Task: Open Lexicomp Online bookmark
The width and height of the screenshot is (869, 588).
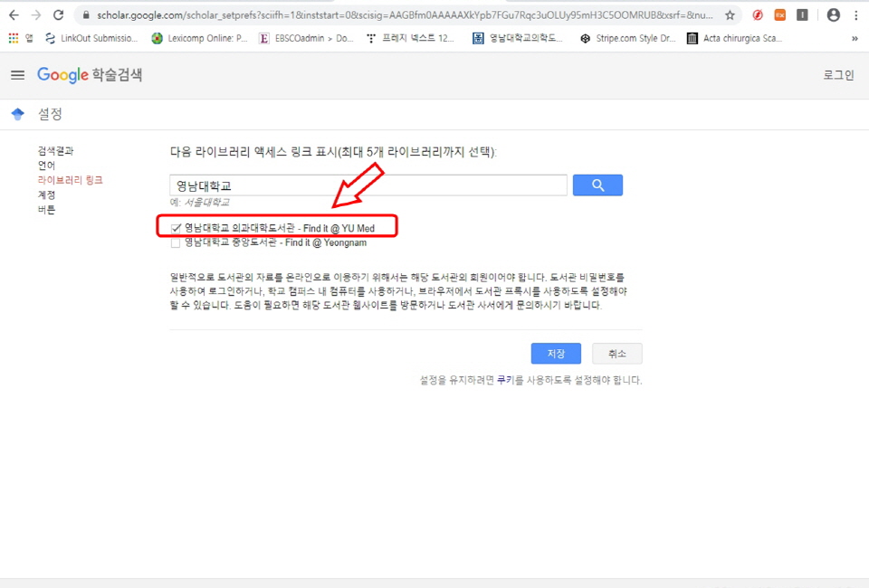Action: [199, 38]
